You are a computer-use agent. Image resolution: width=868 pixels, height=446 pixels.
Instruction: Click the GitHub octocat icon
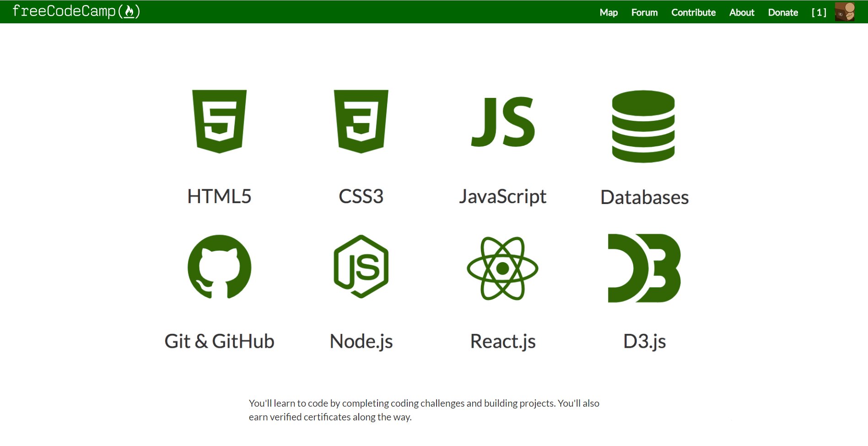(220, 267)
